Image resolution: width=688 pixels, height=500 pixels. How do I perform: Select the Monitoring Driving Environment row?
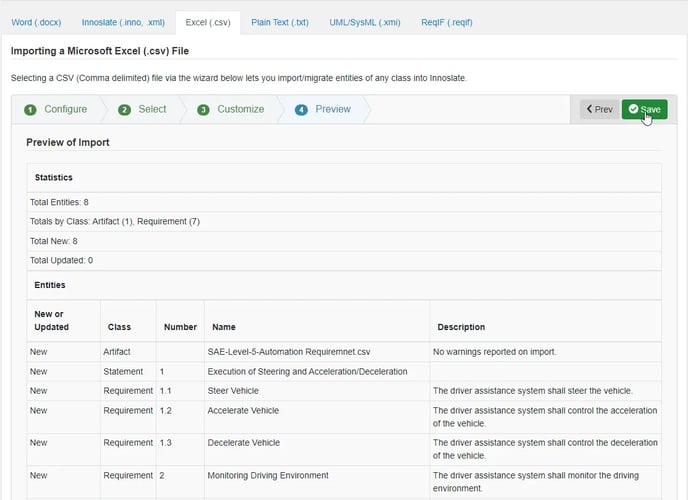tap(268, 475)
